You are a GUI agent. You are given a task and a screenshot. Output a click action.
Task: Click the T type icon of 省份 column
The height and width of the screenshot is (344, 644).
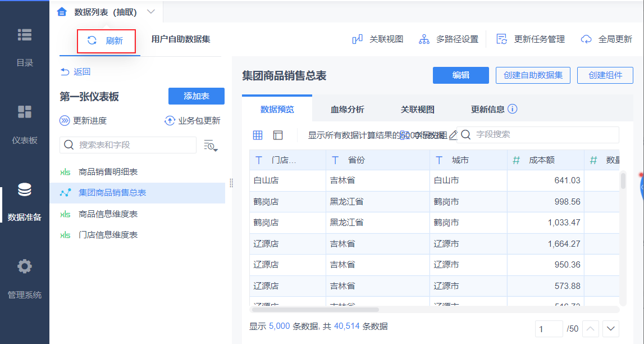pyautogui.click(x=335, y=160)
